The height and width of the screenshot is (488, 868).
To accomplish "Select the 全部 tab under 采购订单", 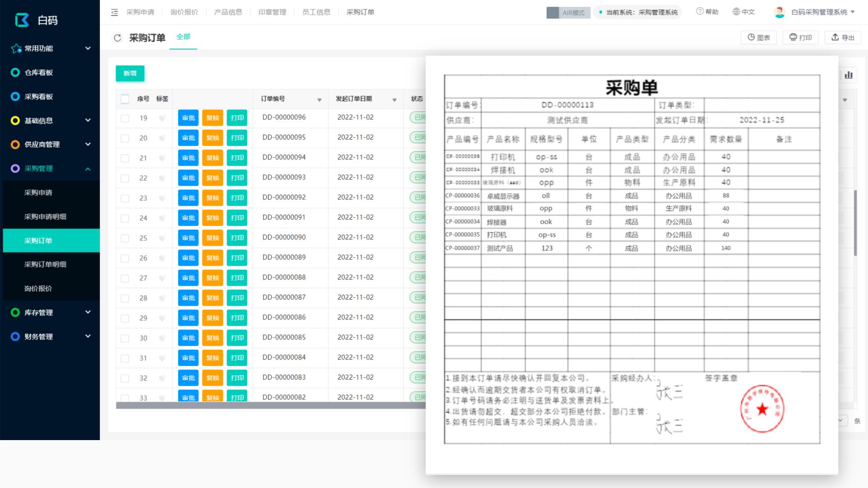I will click(183, 37).
